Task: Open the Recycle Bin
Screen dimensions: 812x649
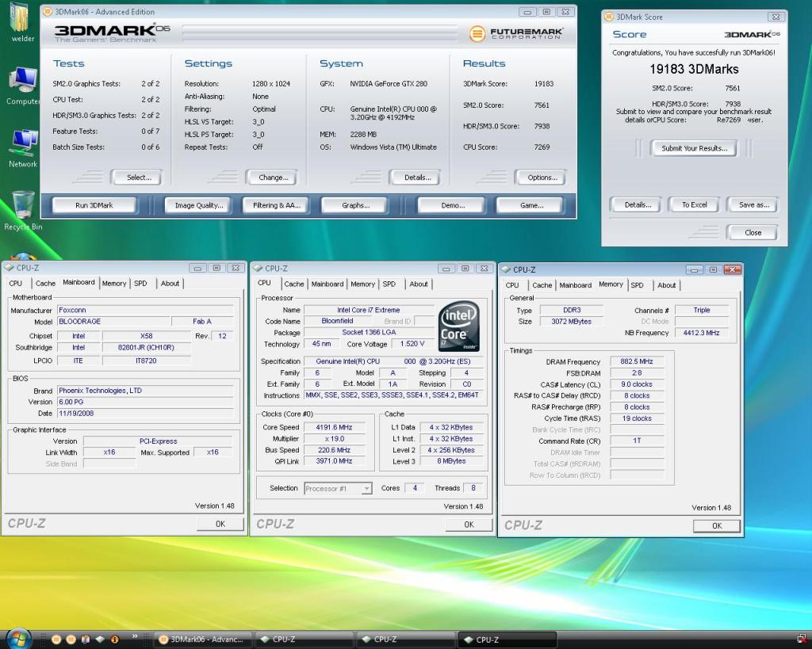Action: (23, 211)
